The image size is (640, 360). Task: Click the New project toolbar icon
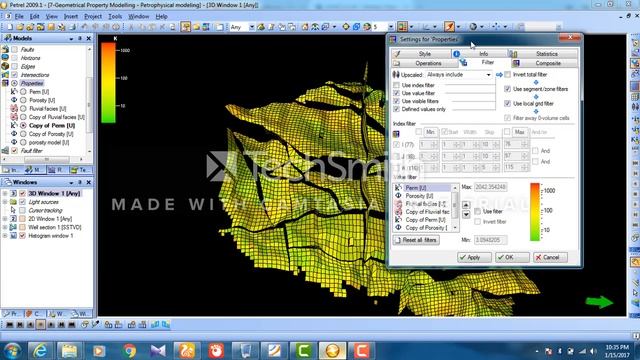pos(10,27)
